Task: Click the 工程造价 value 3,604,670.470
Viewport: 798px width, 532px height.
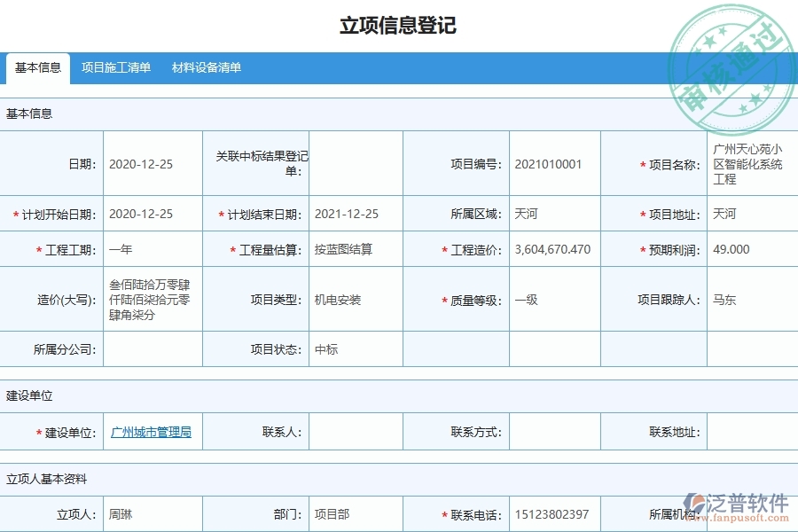Action: tap(554, 249)
